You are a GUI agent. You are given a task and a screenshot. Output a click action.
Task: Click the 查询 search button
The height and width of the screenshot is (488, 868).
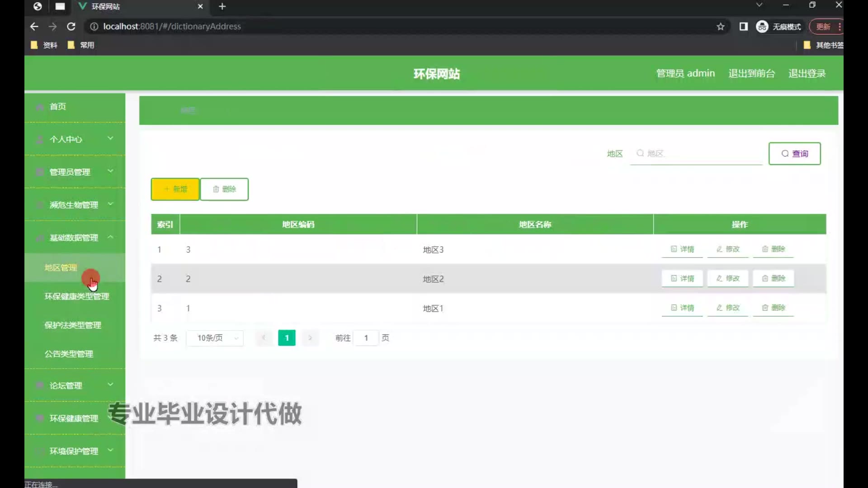pos(794,154)
